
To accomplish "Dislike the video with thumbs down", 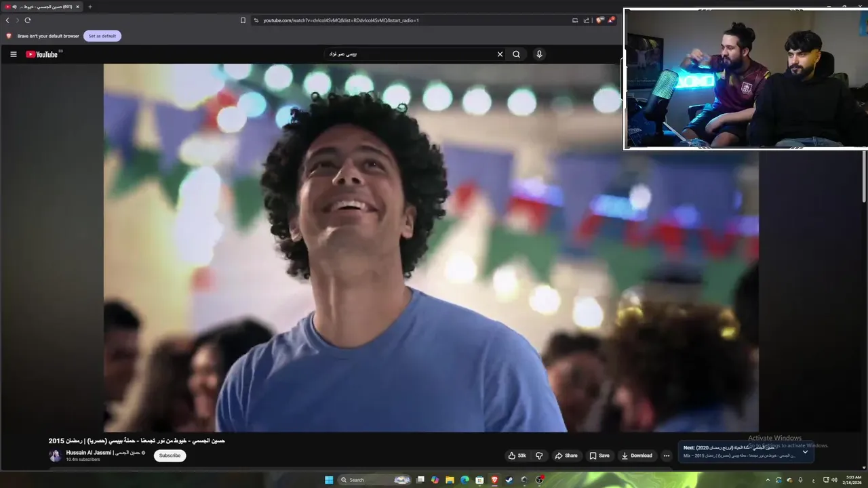I will 539,455.
